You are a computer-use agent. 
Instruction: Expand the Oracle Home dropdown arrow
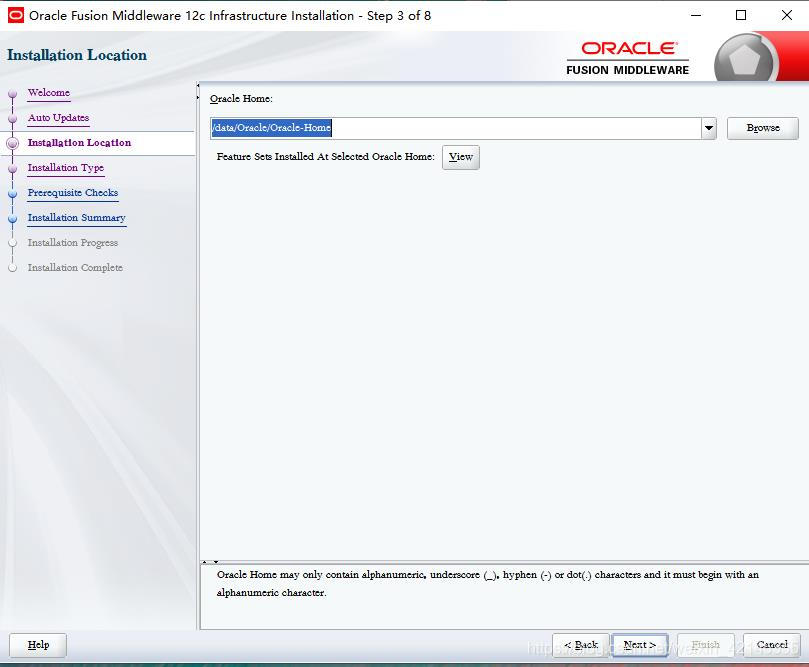709,128
